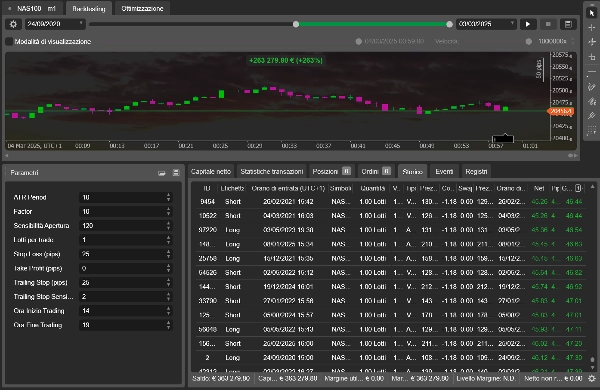This screenshot has width=600, height=390.
Task: Click the speed slider handle
Action: (528, 41)
